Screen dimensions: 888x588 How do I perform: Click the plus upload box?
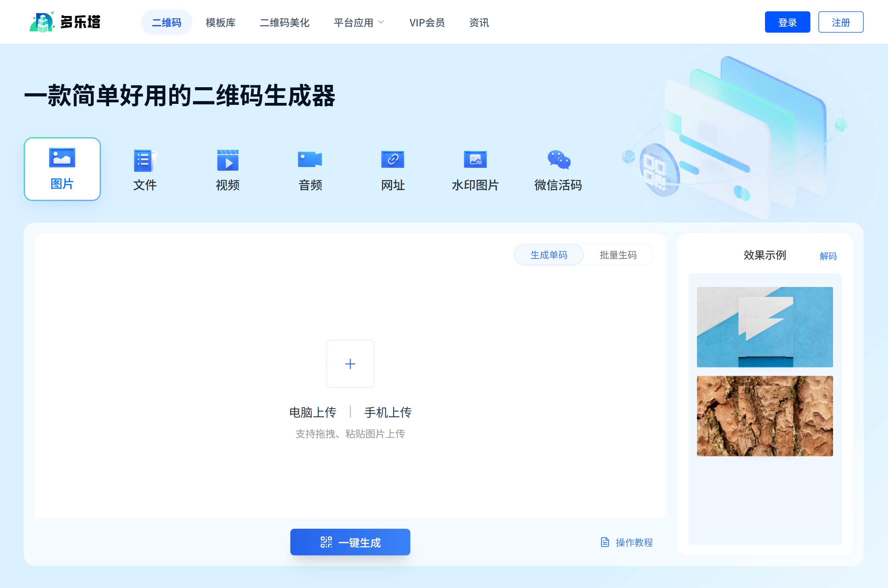[x=350, y=364]
